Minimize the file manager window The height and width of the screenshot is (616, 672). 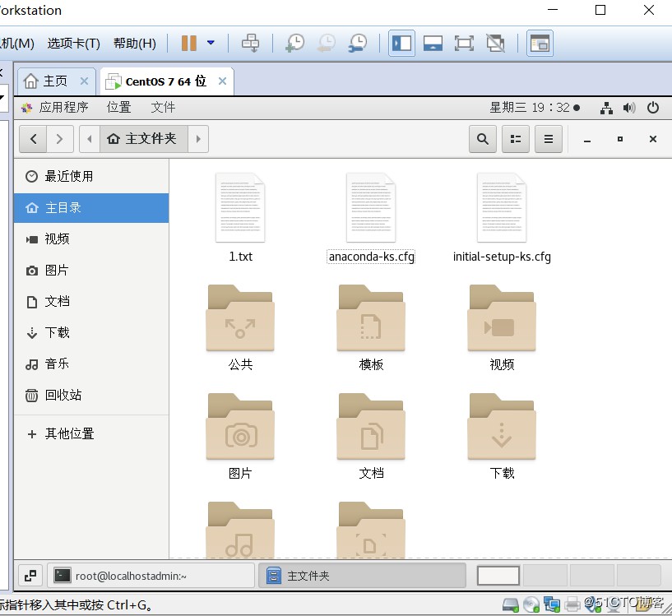(587, 139)
